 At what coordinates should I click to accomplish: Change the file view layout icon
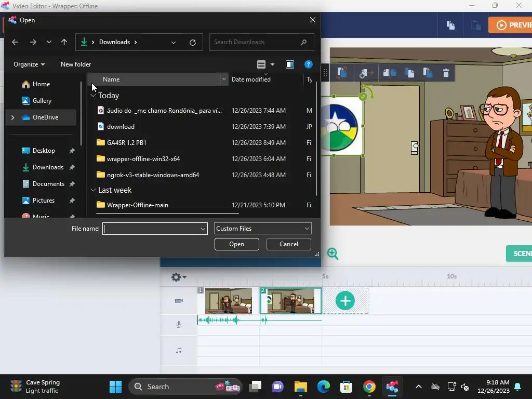point(261,64)
